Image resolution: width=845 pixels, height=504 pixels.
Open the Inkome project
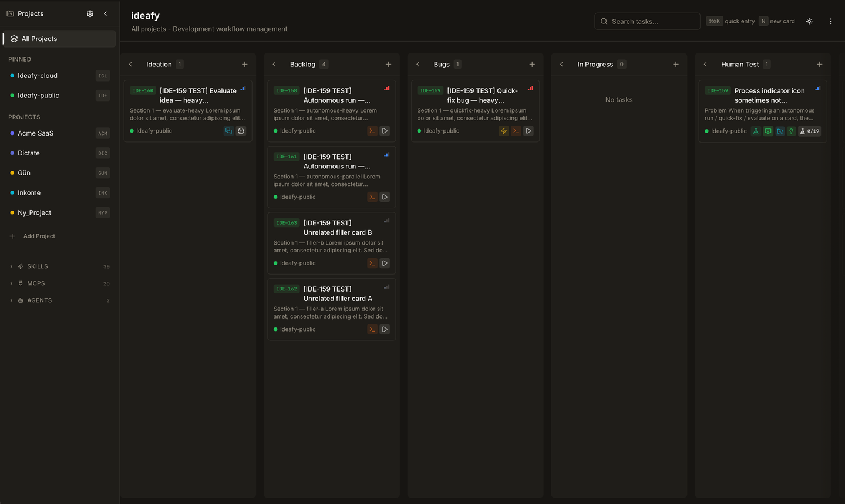tap(59, 193)
